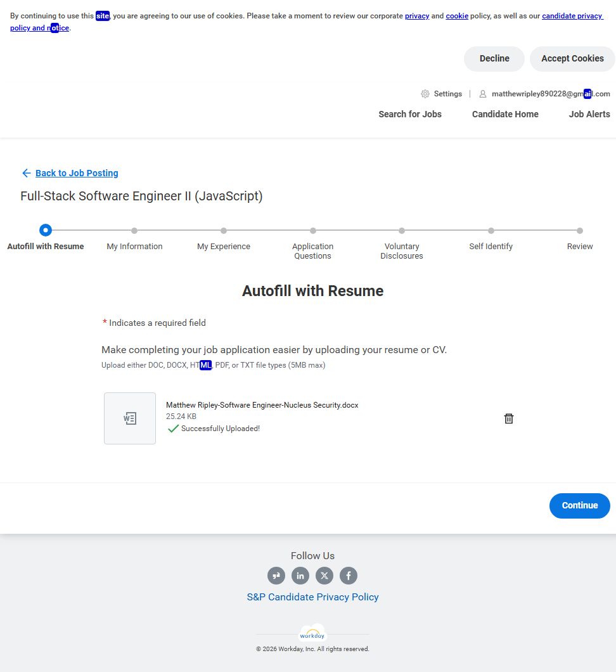Viewport: 616px width, 672px height.
Task: Click the Workday logo in footer
Action: pos(312,634)
